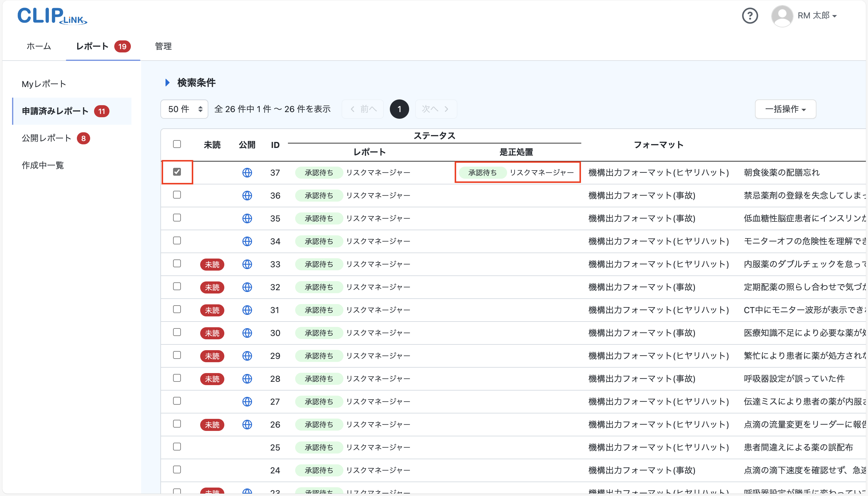Select 公開レポート in the sidebar
The width and height of the screenshot is (868, 496).
[x=46, y=138]
